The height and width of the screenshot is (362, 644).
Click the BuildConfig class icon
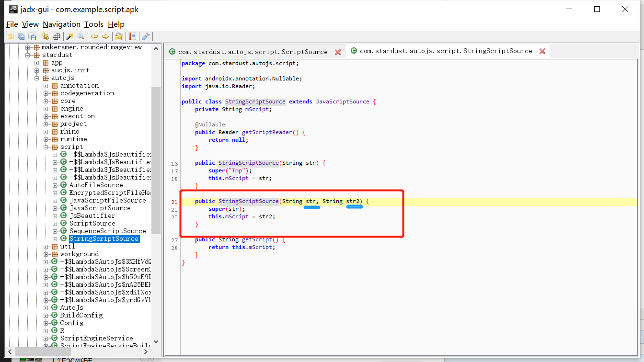55,316
